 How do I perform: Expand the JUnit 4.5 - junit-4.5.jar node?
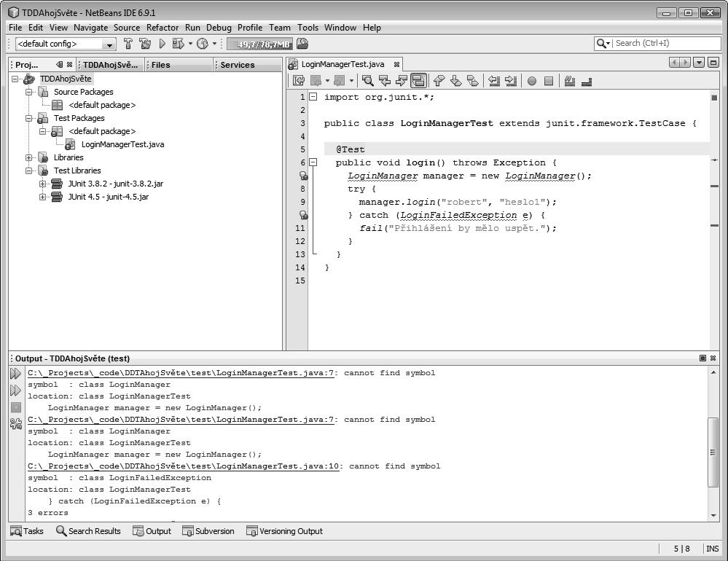tap(43, 197)
